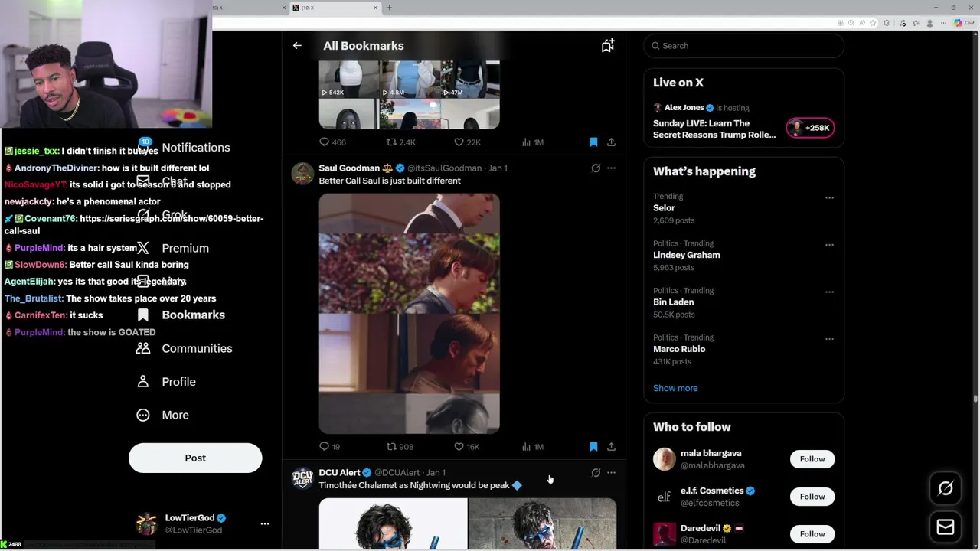Viewport: 980px width, 551px height.
Task: Follow mala bhargava
Action: (x=812, y=459)
